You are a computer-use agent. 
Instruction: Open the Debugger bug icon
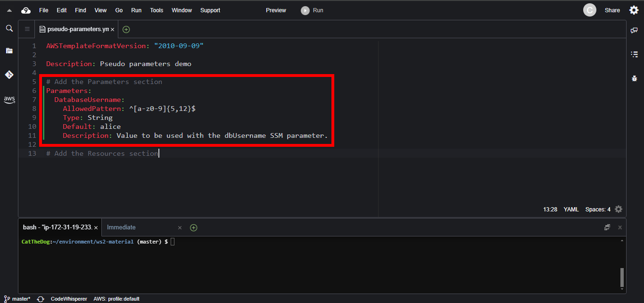coord(635,78)
